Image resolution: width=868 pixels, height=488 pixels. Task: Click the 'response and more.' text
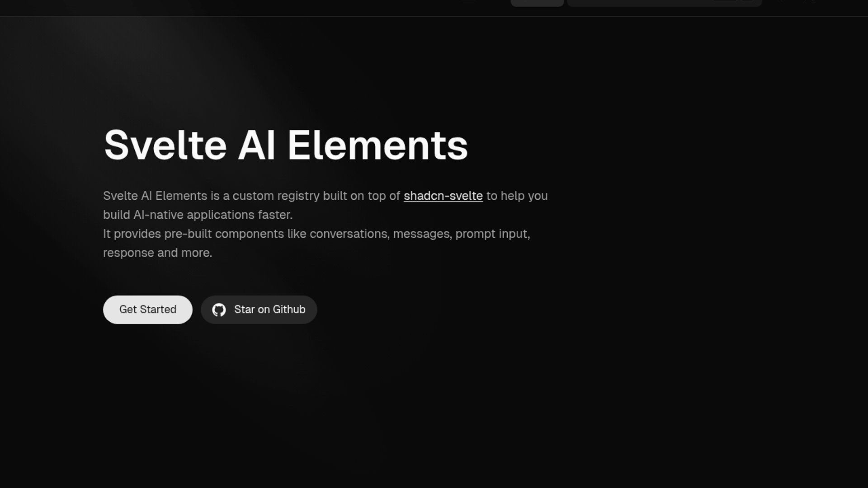(x=157, y=253)
